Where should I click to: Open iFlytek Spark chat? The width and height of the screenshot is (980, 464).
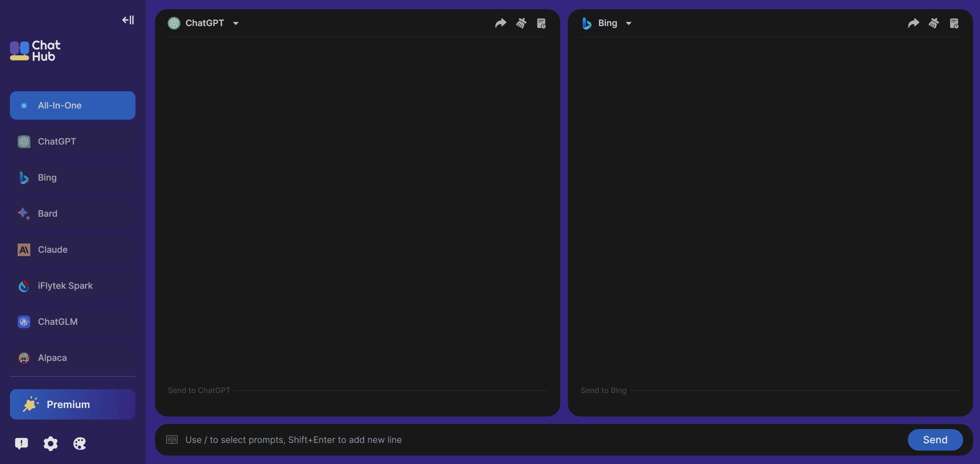tap(73, 286)
